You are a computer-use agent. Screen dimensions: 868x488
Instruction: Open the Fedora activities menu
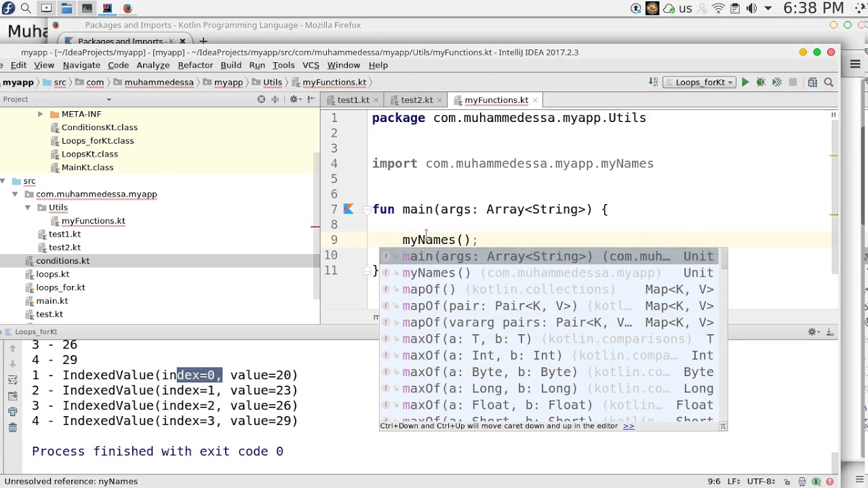pos(8,8)
